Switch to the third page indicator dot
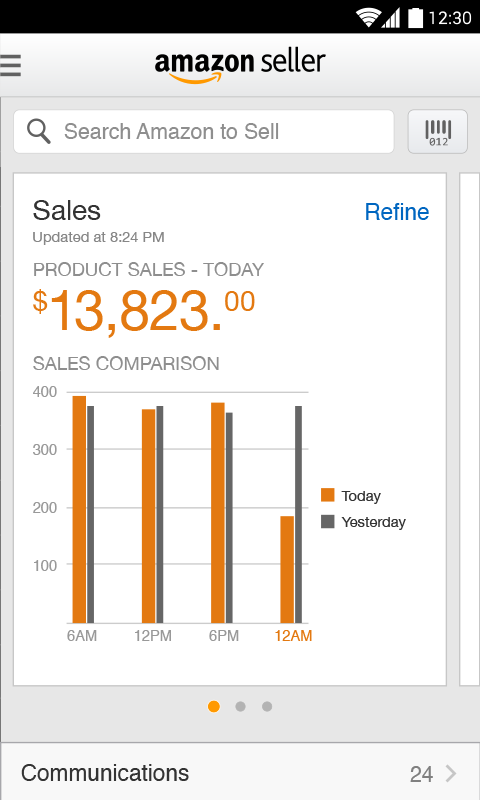This screenshot has width=480, height=800. [x=267, y=707]
